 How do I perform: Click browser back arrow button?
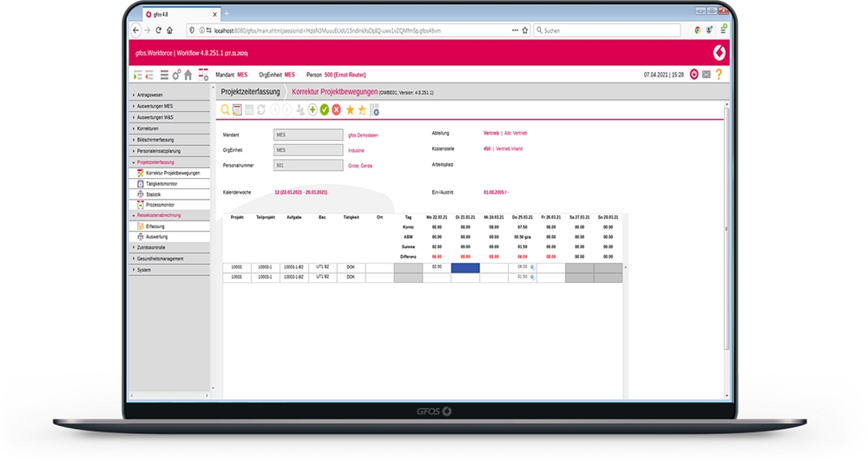click(136, 30)
